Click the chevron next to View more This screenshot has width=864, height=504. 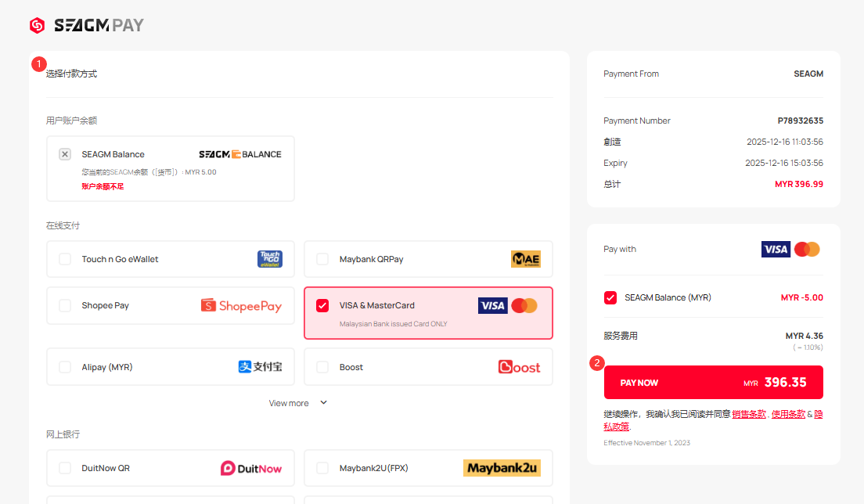pyautogui.click(x=323, y=403)
